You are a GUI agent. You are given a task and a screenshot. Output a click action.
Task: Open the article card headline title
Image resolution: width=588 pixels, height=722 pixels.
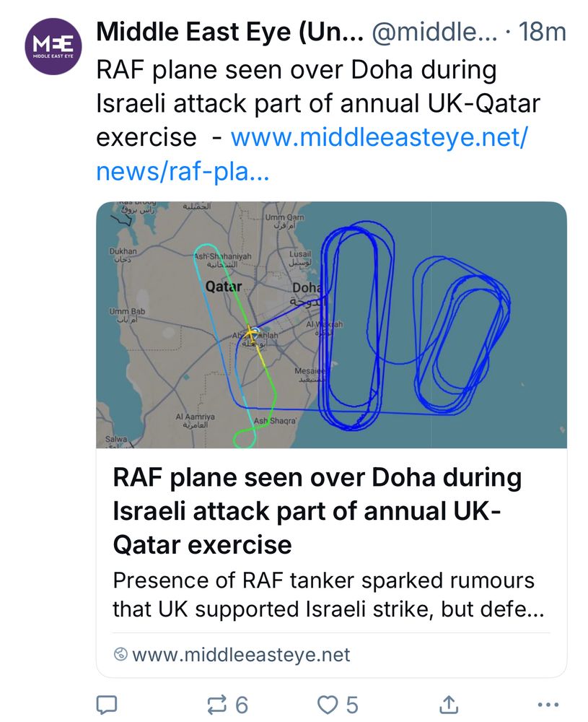[x=317, y=510]
